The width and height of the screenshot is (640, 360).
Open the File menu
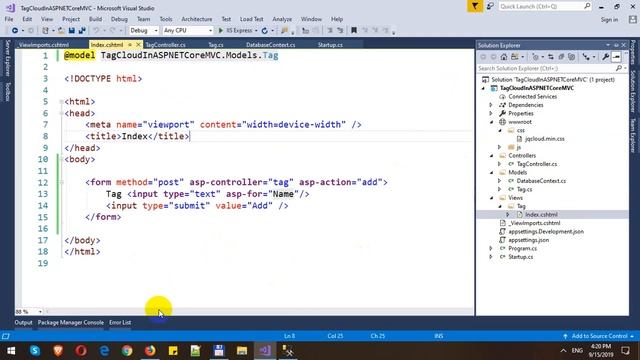pos(9,19)
